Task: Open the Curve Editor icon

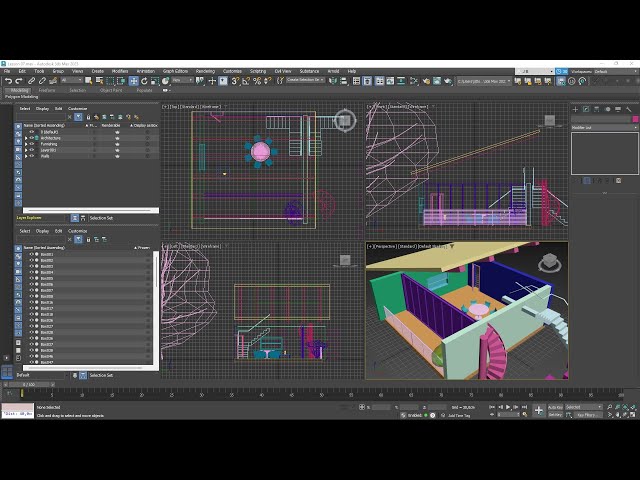Action: click(390, 81)
